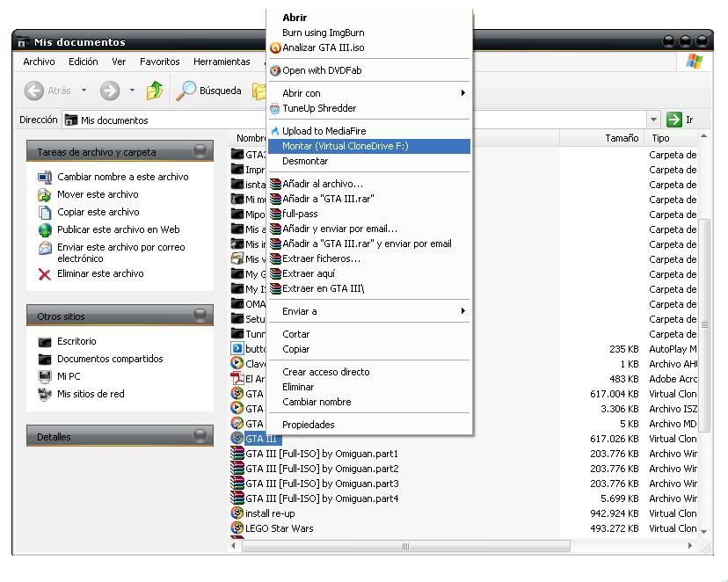Click the Tipo column header
The height and width of the screenshot is (582, 728).
coord(672,138)
